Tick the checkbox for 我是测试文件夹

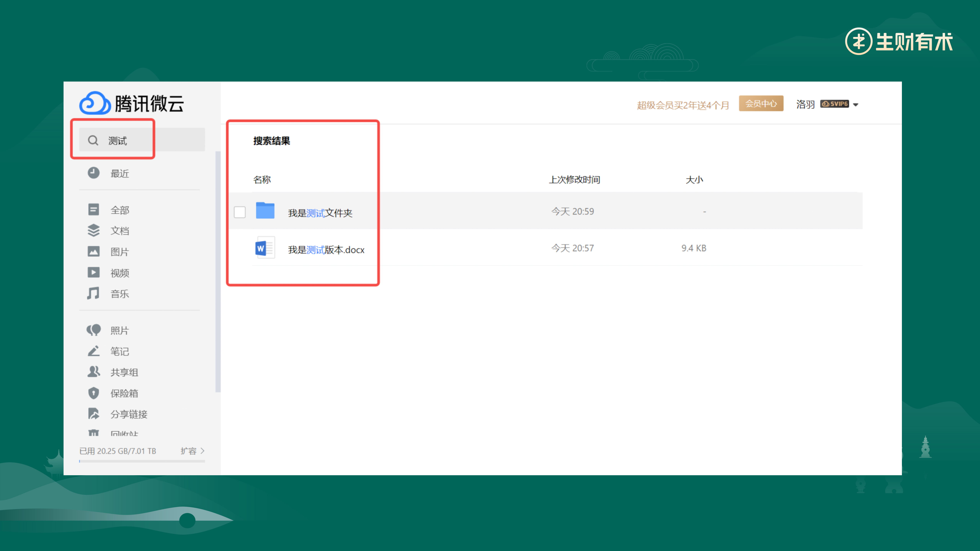pos(240,212)
